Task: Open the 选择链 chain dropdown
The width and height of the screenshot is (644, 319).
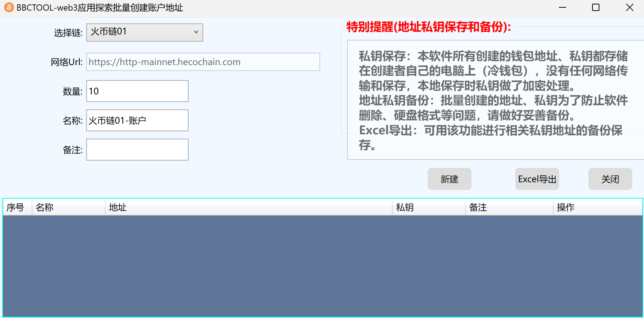Action: (x=144, y=33)
